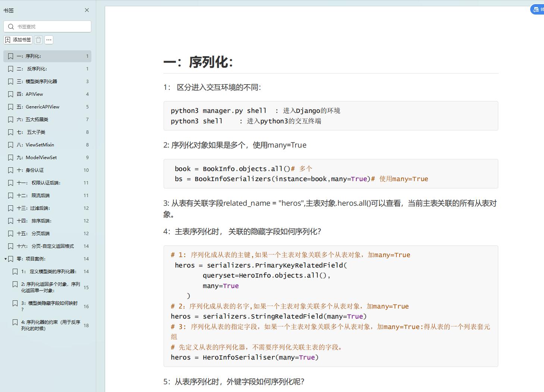Image resolution: width=544 pixels, height=392 pixels.
Task: Open the "..." more options icon
Action: (48, 39)
